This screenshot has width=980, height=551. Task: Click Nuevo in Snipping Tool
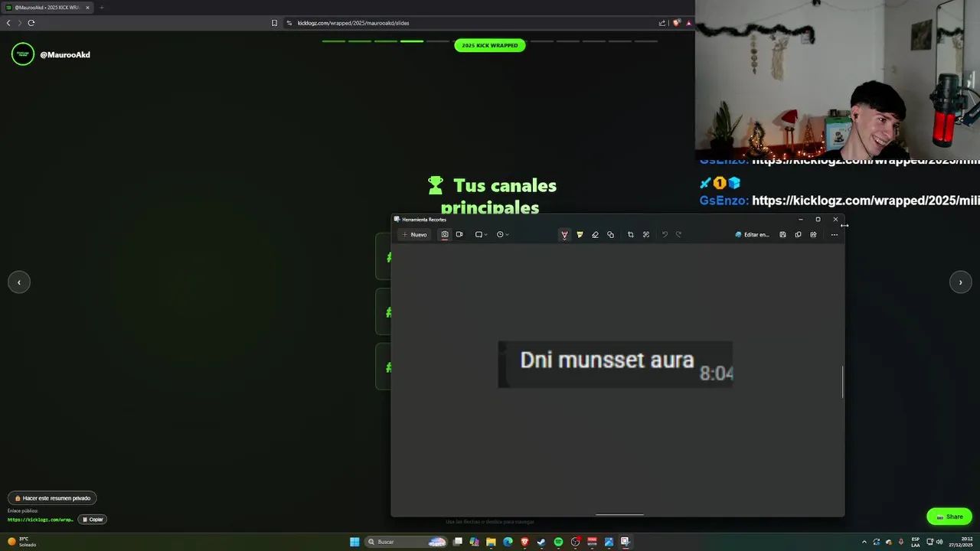point(415,235)
